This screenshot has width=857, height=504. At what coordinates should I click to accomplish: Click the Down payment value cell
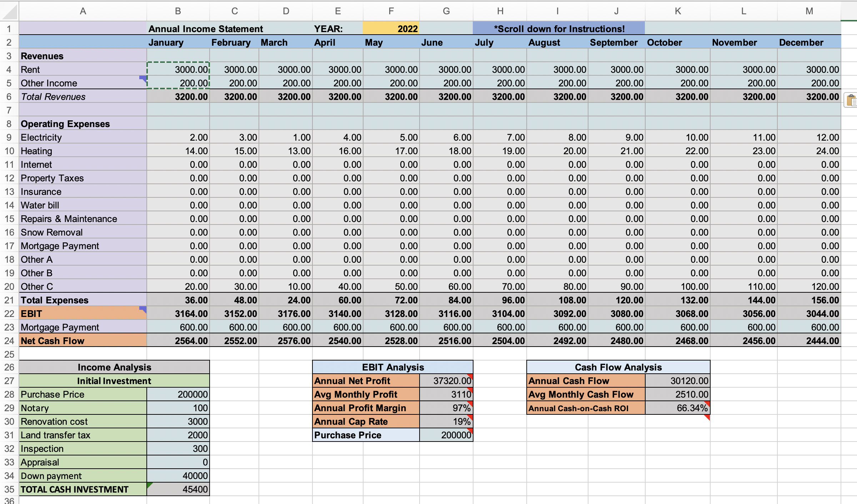178,476
